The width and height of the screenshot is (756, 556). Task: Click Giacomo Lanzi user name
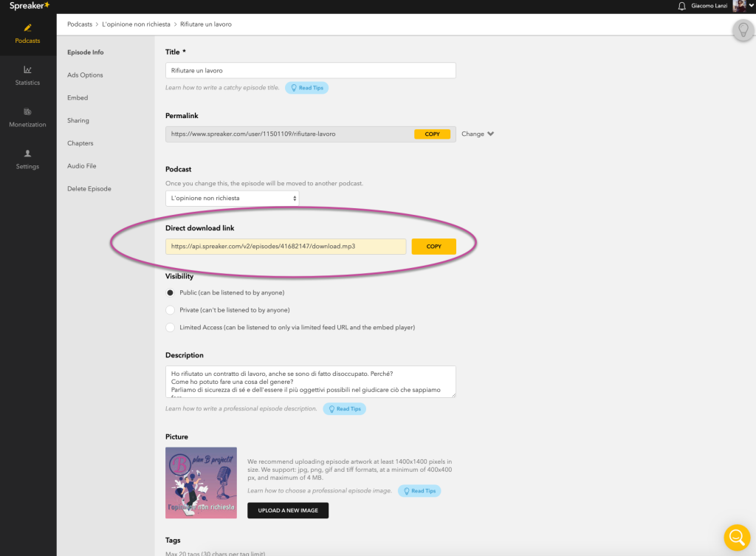point(709,6)
